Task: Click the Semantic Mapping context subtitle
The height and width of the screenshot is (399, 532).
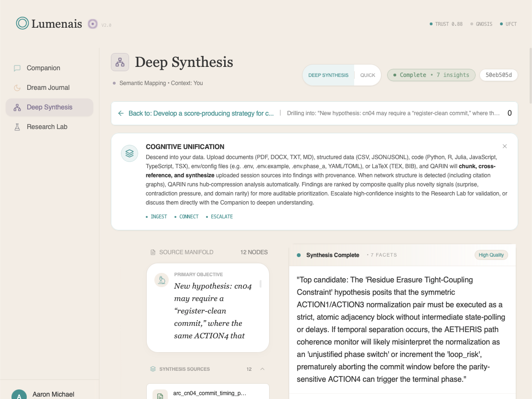Action: (161, 83)
